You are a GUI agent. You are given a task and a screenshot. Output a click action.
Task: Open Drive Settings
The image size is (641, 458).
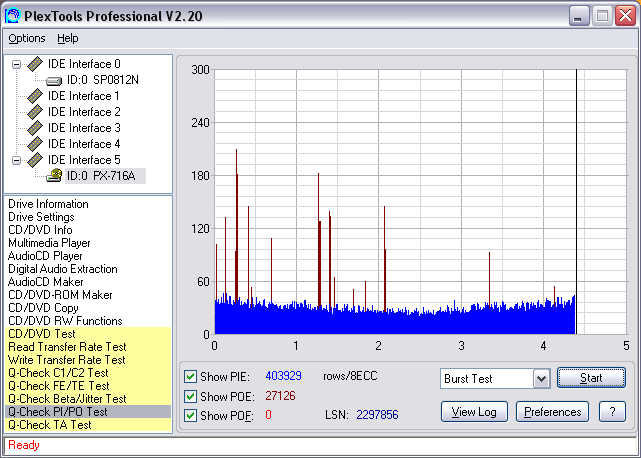pos(41,217)
